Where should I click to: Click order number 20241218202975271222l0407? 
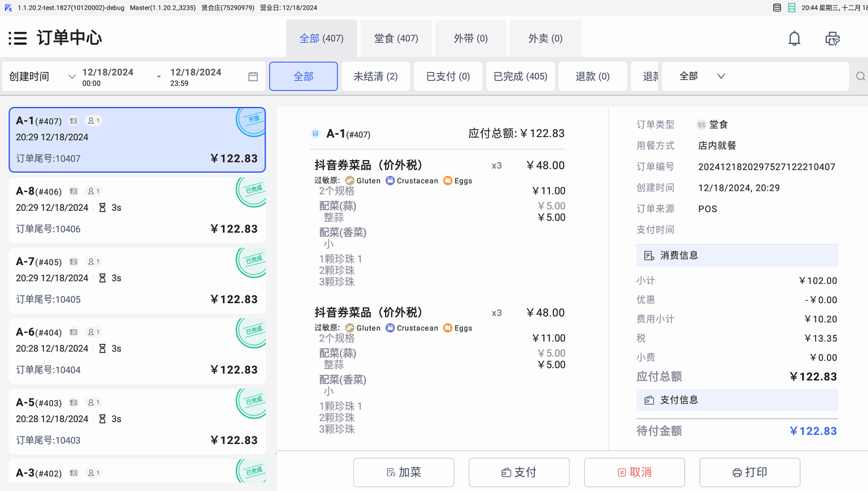point(767,167)
